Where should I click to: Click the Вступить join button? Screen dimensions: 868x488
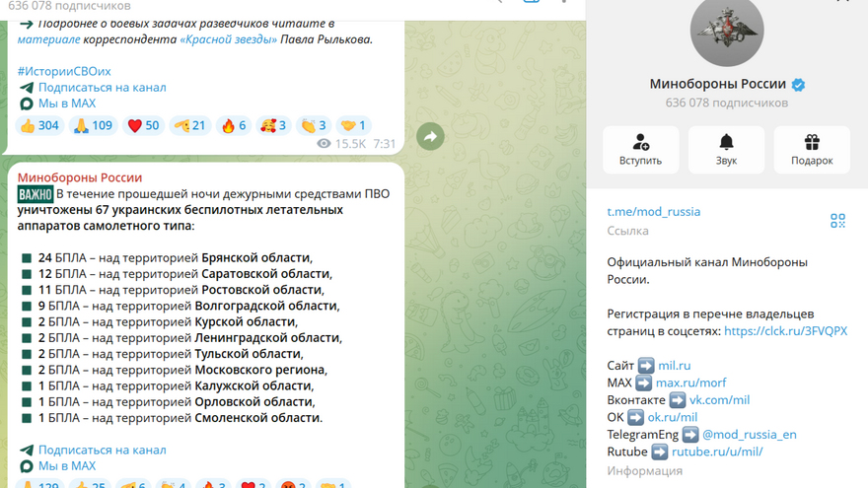pyautogui.click(x=640, y=150)
